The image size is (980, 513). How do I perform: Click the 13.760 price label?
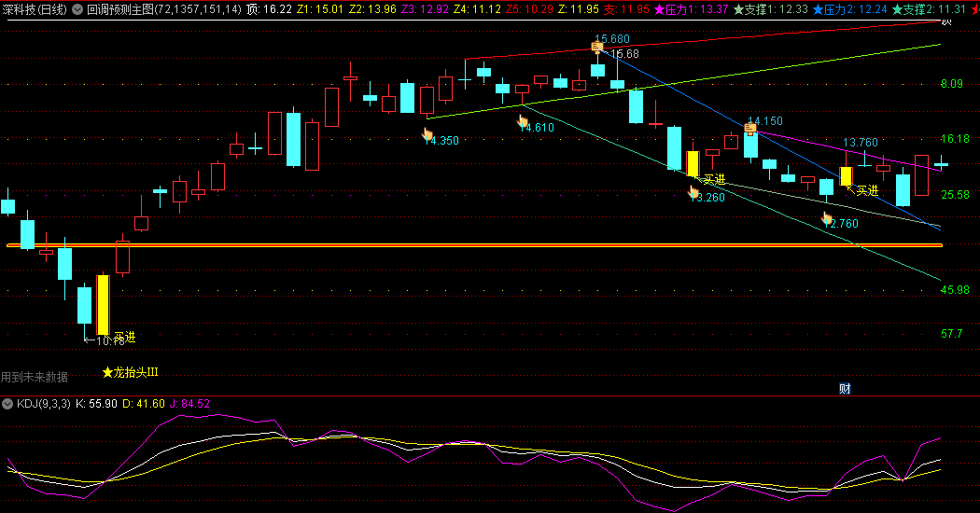pyautogui.click(x=860, y=143)
